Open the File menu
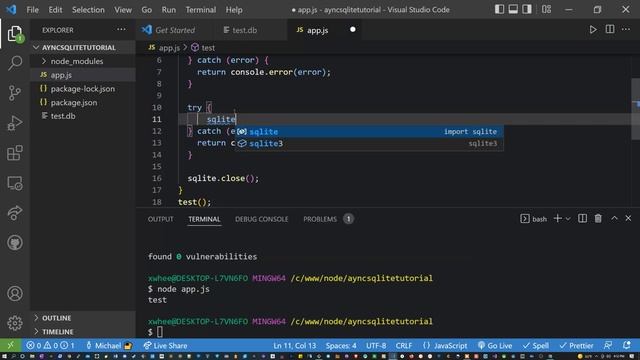The width and height of the screenshot is (640, 360). coord(32,10)
